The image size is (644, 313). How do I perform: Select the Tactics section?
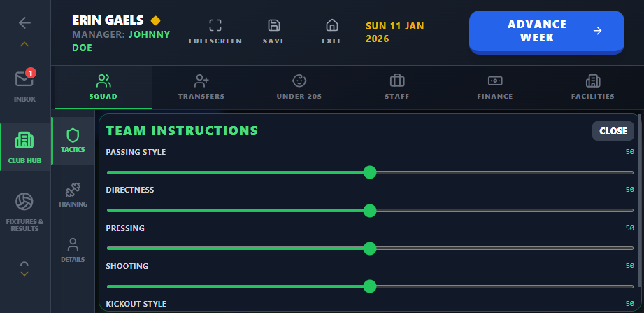73,140
